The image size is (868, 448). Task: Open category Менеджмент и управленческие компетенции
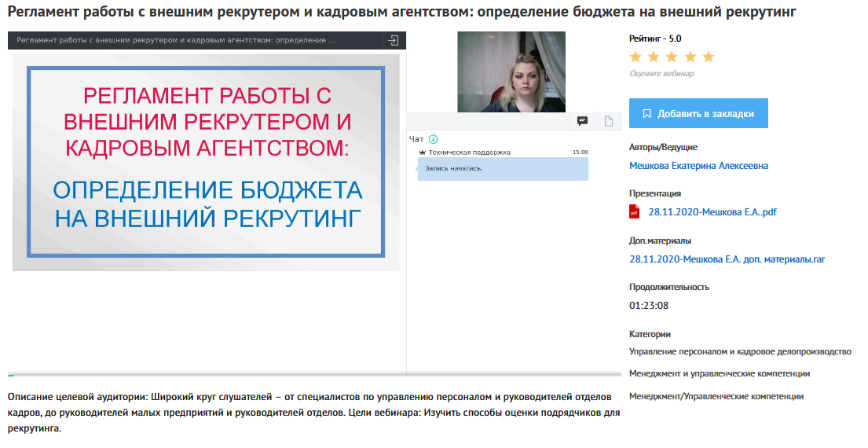point(719,374)
